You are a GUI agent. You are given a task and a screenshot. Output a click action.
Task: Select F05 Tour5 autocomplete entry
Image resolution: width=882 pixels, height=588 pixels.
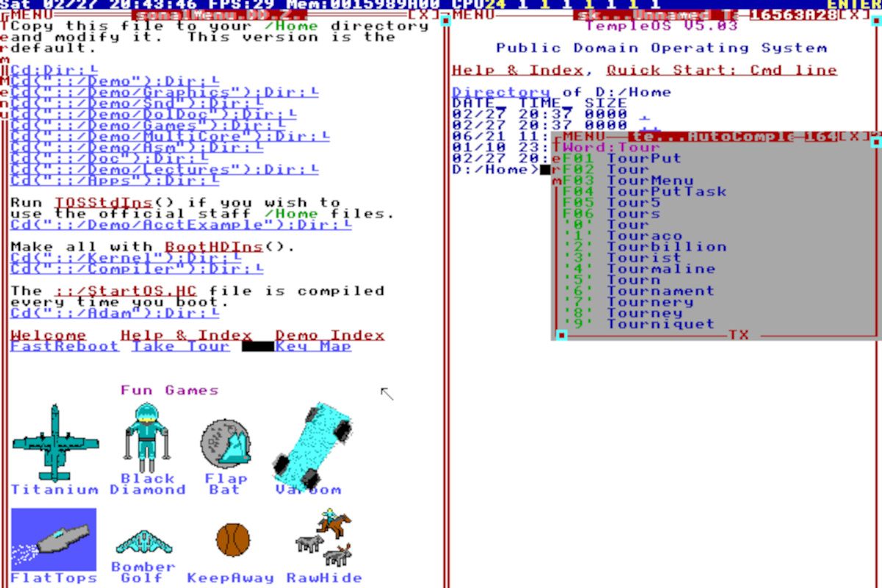tap(611, 203)
